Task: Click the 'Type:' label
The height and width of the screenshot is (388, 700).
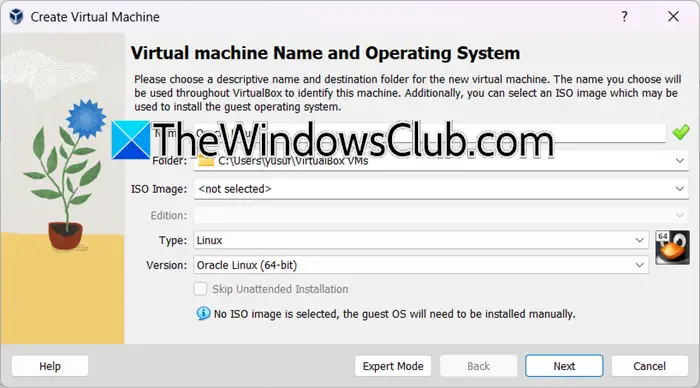Action: tap(173, 240)
